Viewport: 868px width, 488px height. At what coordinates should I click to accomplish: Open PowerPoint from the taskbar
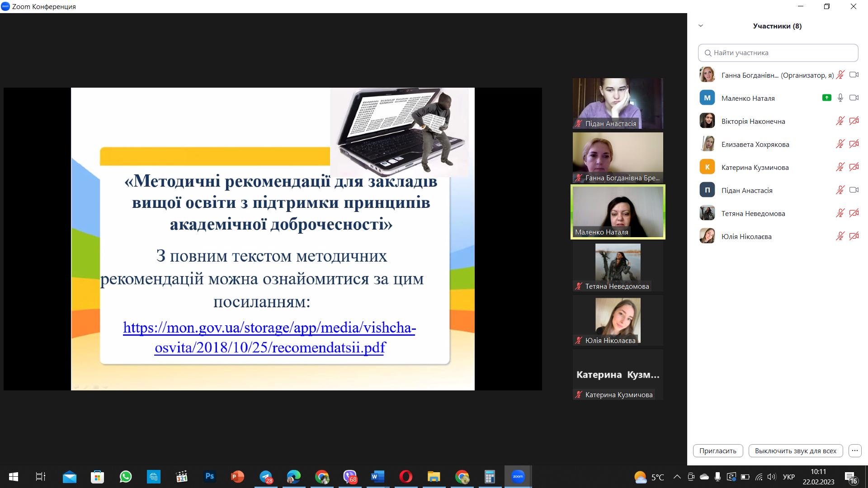[237, 477]
